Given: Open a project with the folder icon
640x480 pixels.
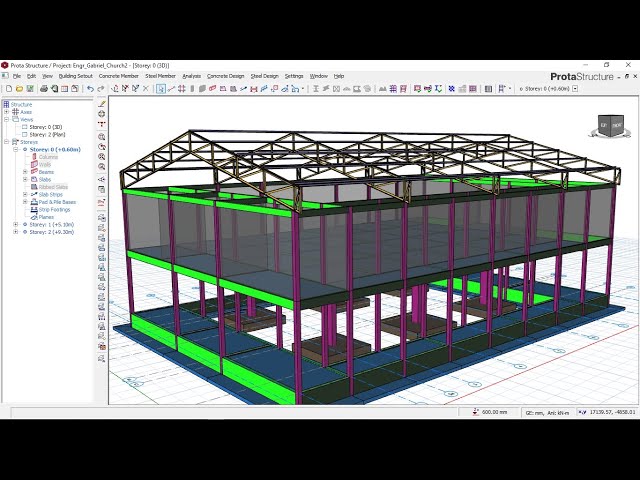Looking at the screenshot, I should point(19,89).
